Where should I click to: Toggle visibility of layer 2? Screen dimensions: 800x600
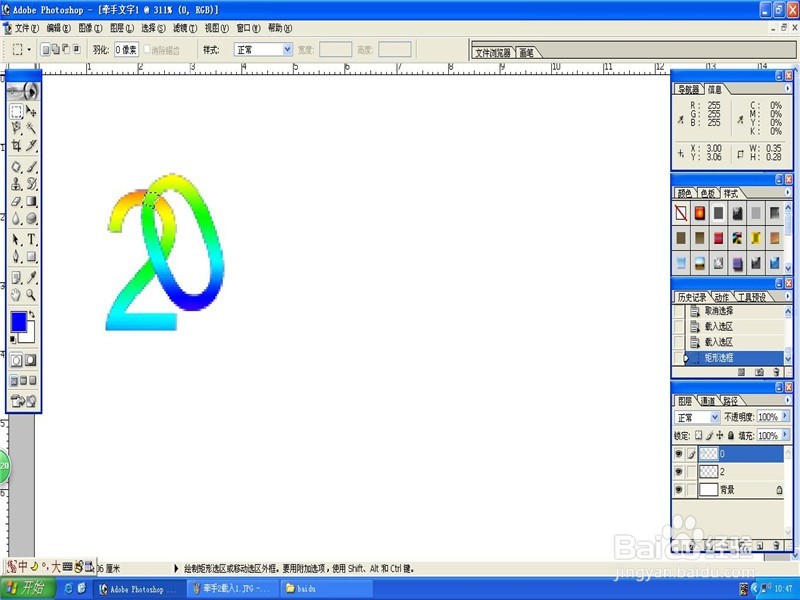(678, 470)
